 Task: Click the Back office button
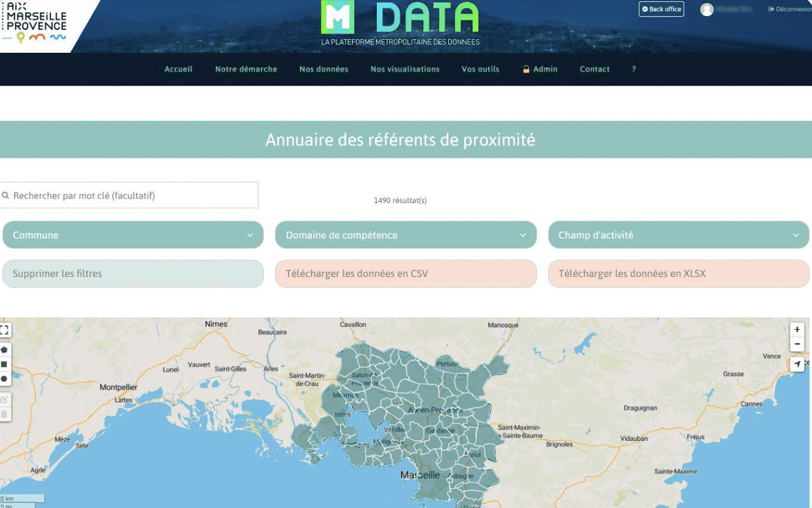[661, 9]
